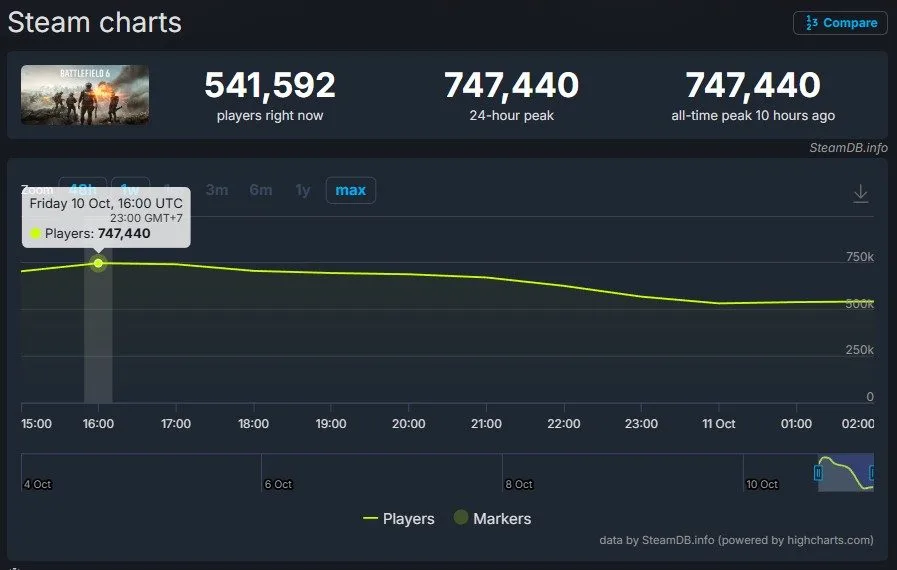This screenshot has height=570, width=897.
Task: Click the 750k y-axis label
Action: click(860, 256)
